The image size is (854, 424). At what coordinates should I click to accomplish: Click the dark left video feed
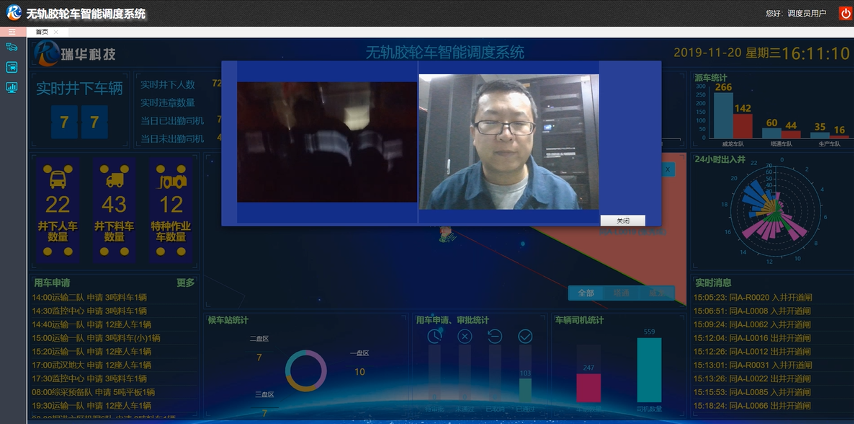327,142
